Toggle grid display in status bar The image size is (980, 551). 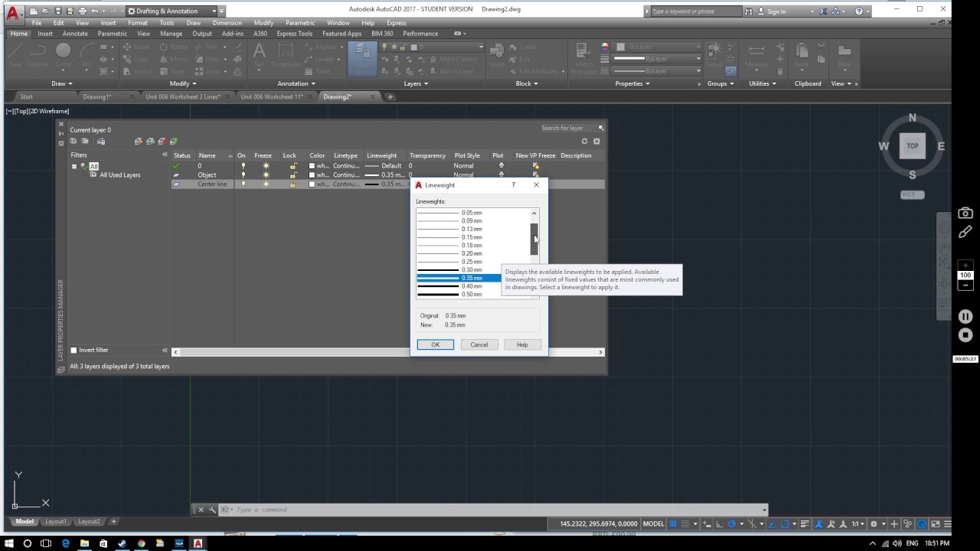674,524
